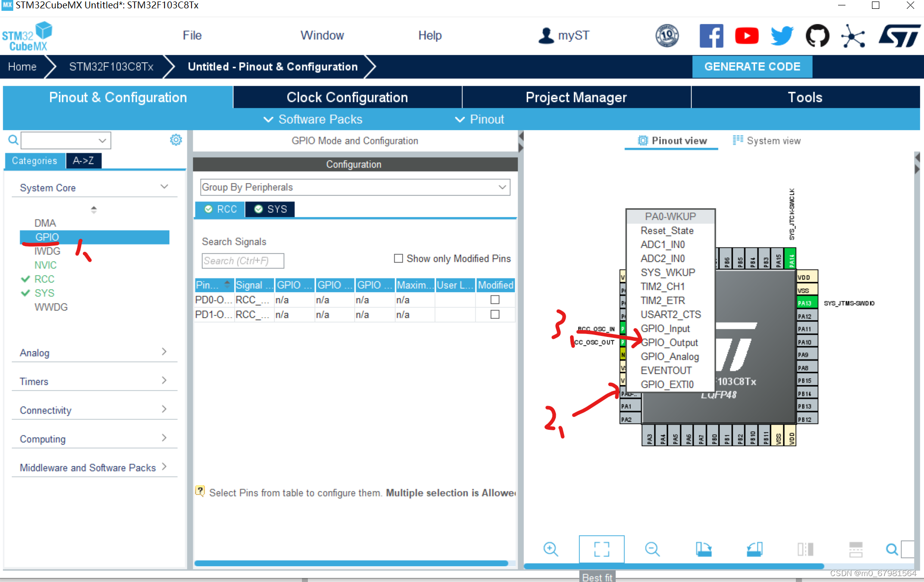Click the zoom out magnifier icon

[x=652, y=549]
